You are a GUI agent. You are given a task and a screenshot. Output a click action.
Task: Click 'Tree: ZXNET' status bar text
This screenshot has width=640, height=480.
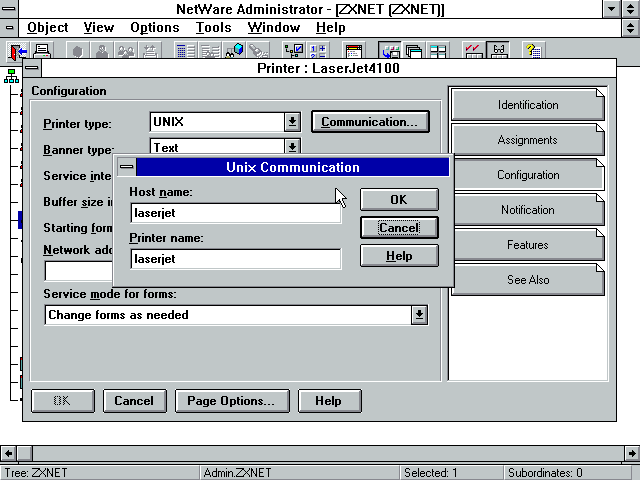(x=36, y=473)
